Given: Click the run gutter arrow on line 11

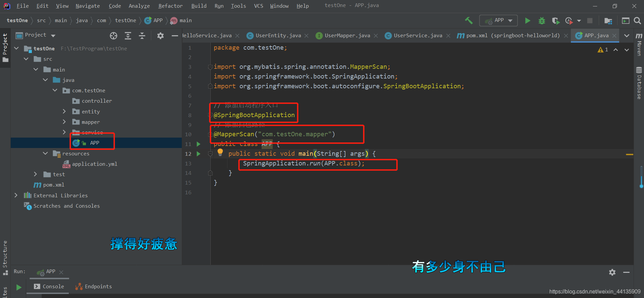Looking at the screenshot, I should (x=198, y=144).
